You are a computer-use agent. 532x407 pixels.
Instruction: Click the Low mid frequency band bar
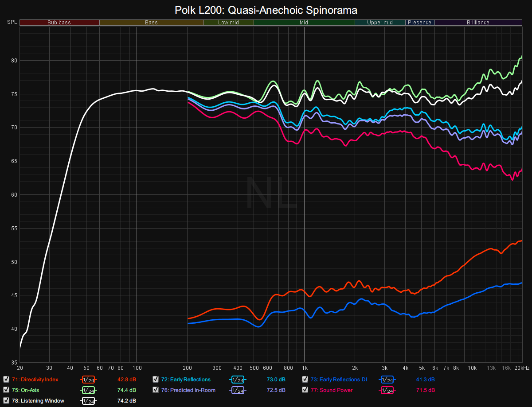point(228,23)
